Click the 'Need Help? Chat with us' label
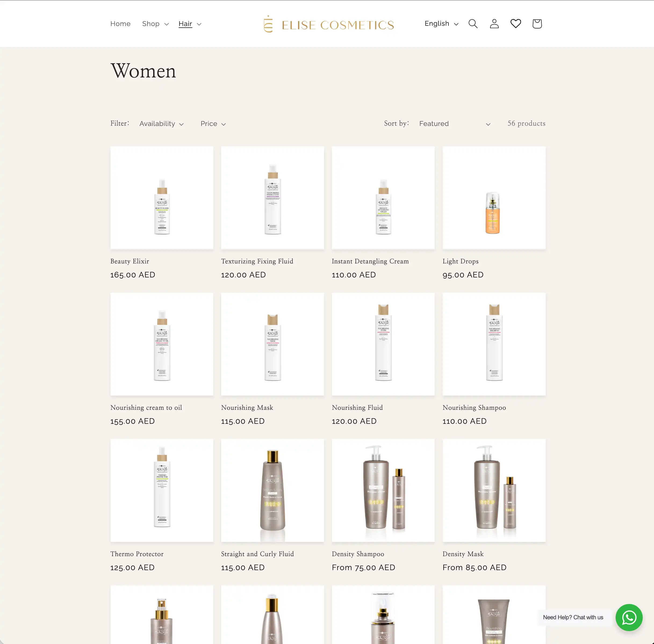 [x=573, y=617]
